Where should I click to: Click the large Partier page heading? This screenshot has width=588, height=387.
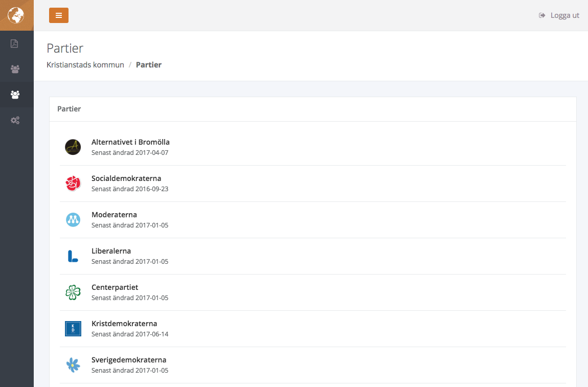pos(65,48)
